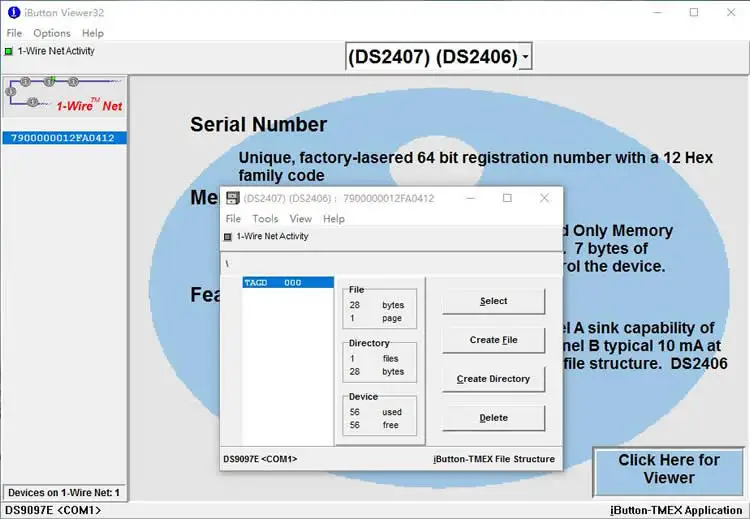Click the iButton-TMEX File Structure status text

click(494, 459)
